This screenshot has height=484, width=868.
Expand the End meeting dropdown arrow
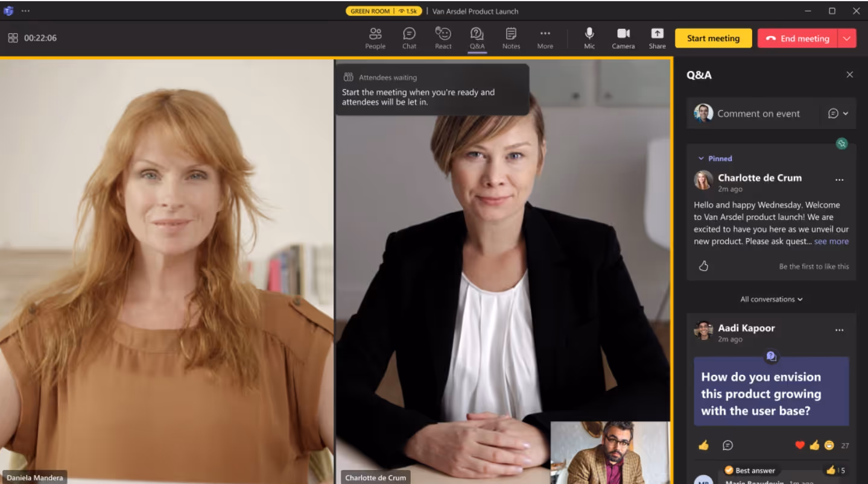847,38
